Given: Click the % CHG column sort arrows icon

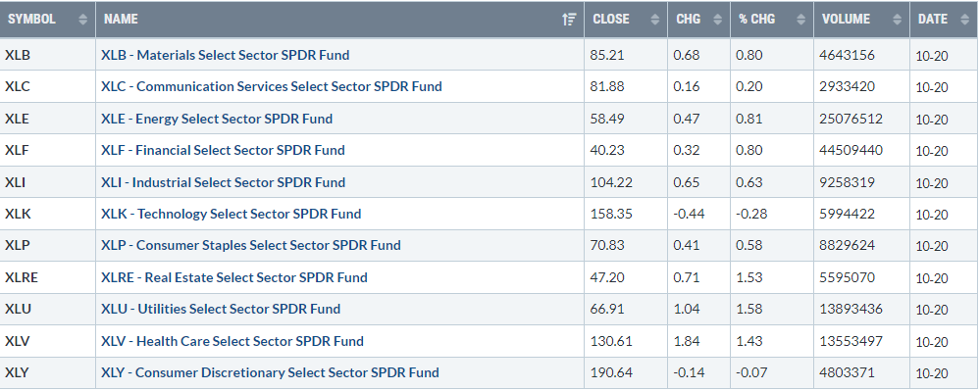Looking at the screenshot, I should [801, 20].
